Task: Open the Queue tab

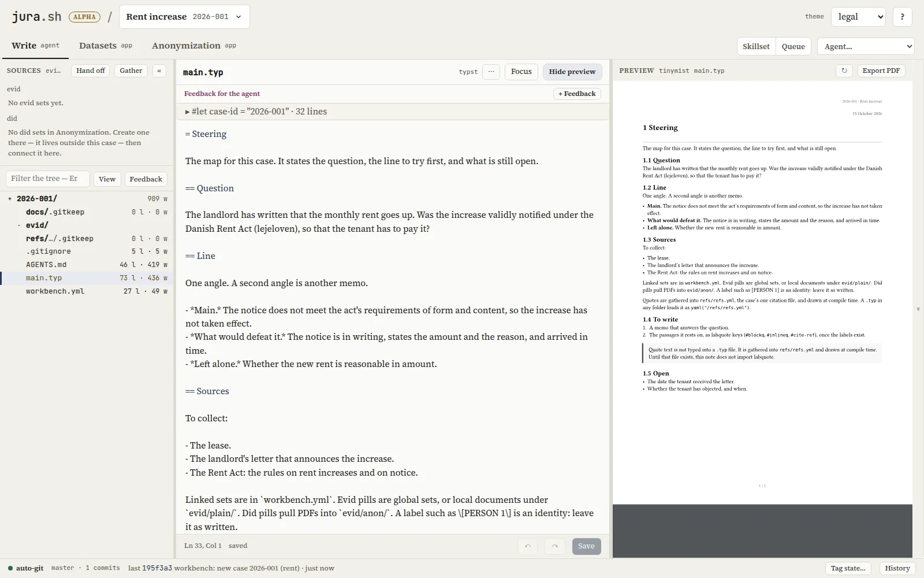Action: click(793, 46)
